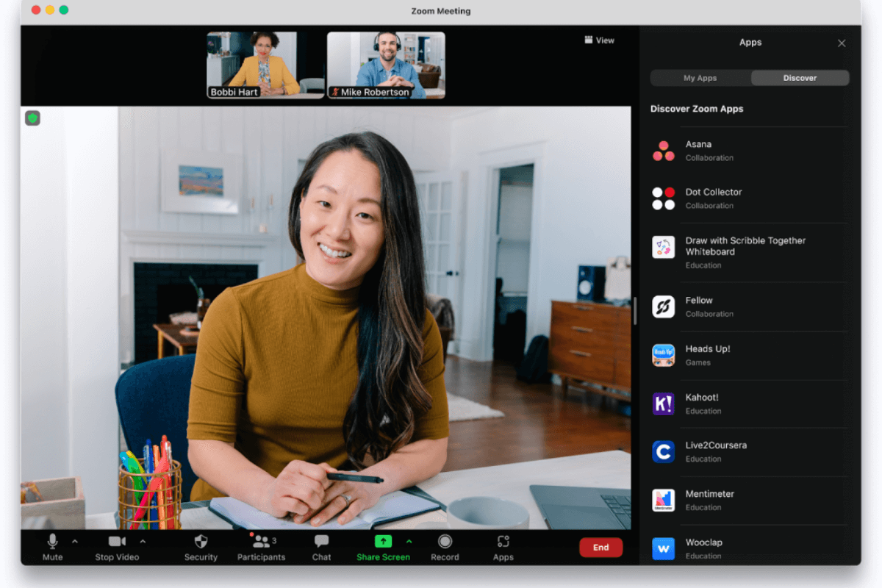This screenshot has height=588, width=882.
Task: Expand video options next to Stop Video
Action: point(143,541)
